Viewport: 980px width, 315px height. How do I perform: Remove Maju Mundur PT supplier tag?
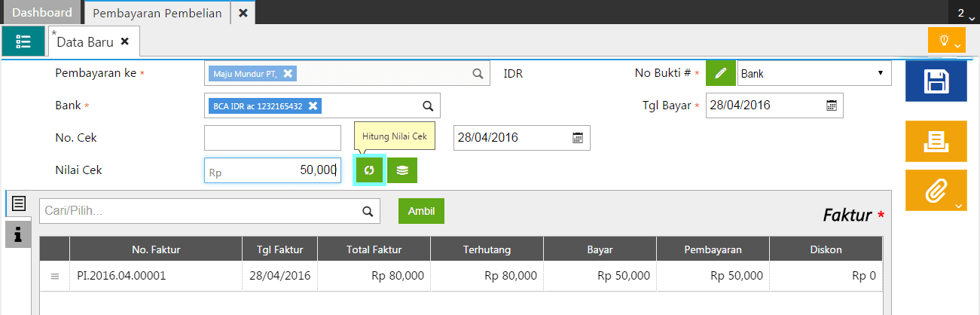click(x=288, y=73)
